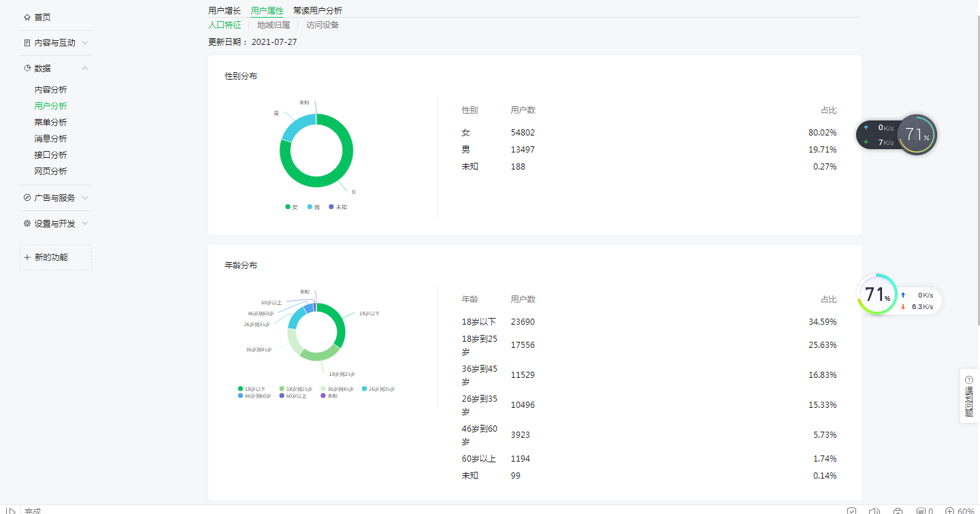Click the shield check icon in the status bar
The image size is (980, 514).
click(x=852, y=511)
